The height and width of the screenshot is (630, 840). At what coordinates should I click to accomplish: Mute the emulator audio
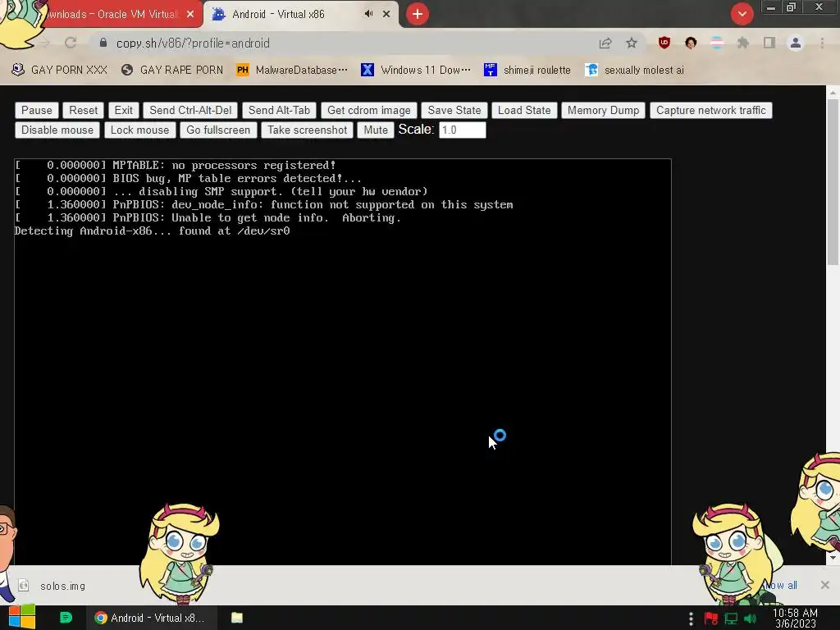[x=376, y=130]
